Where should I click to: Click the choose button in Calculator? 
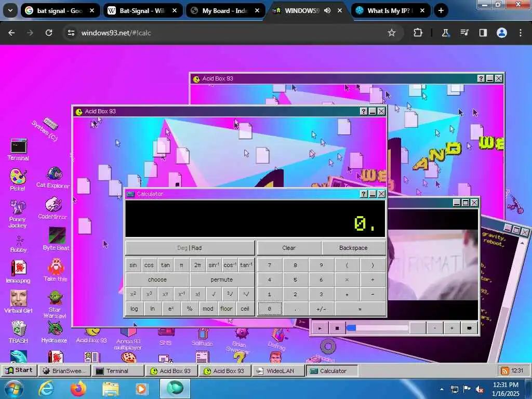click(157, 280)
